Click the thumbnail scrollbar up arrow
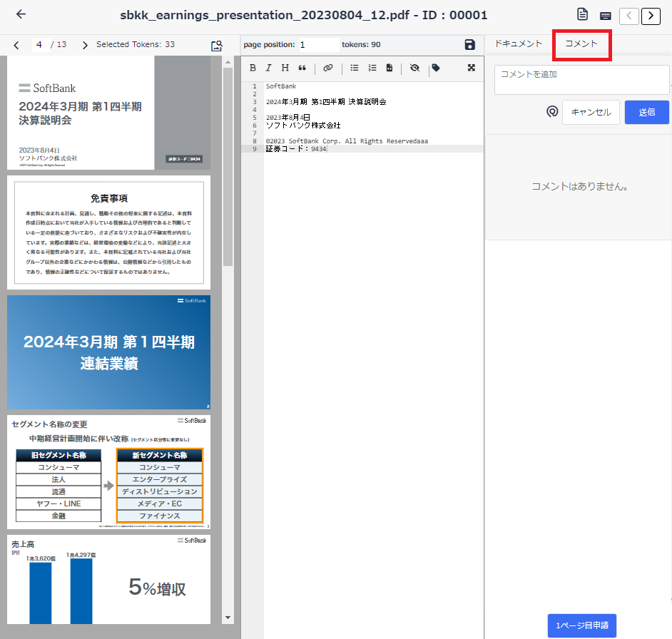This screenshot has width=672, height=639. click(x=228, y=62)
